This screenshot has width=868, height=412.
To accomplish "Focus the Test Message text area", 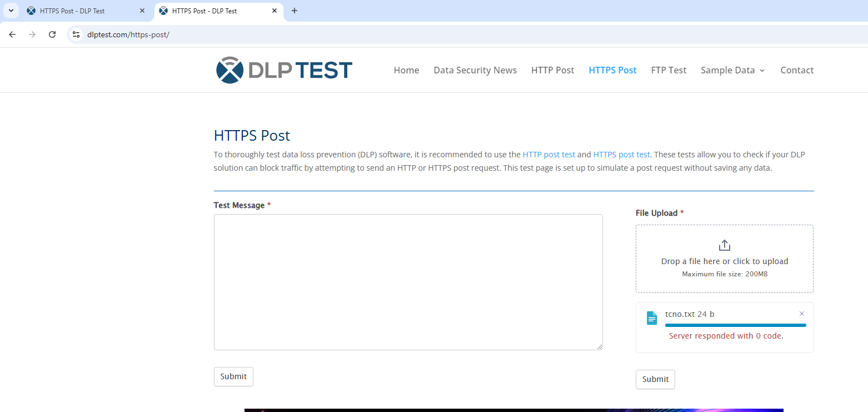I will click(408, 282).
